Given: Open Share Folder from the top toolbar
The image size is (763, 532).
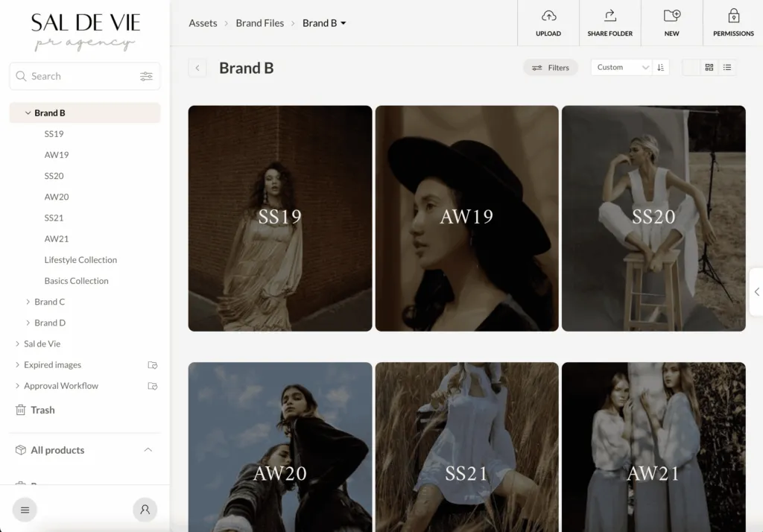Looking at the screenshot, I should point(610,23).
